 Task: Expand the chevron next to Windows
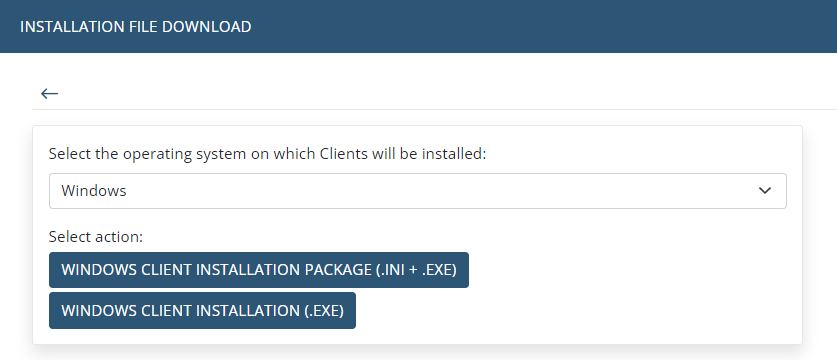click(765, 191)
